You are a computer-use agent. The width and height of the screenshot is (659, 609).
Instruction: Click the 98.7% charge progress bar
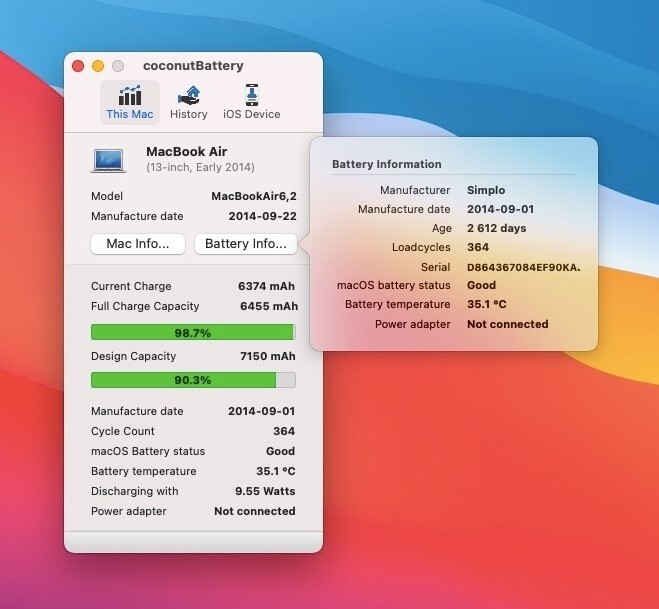click(x=193, y=332)
